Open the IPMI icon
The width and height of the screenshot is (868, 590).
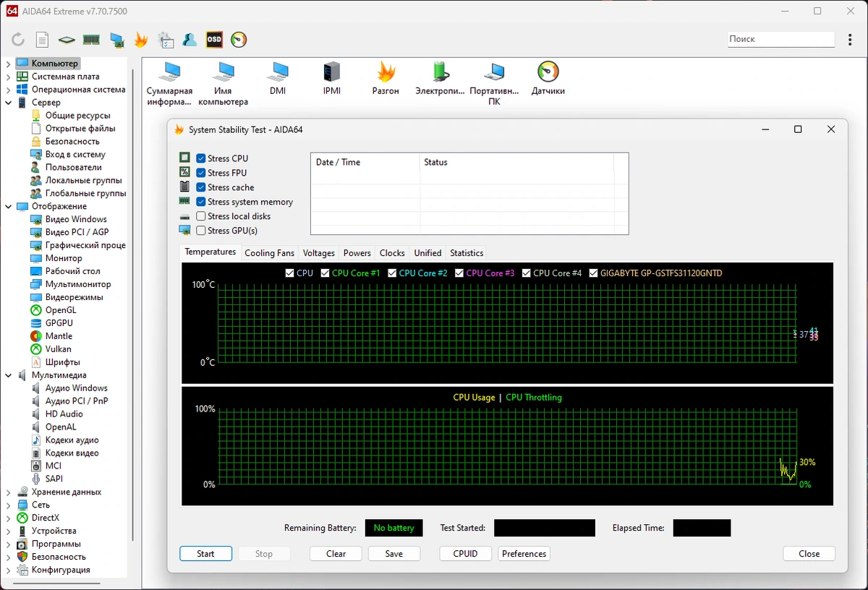click(x=332, y=79)
